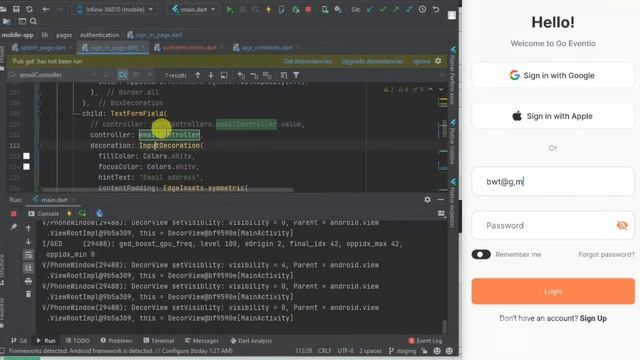The width and height of the screenshot is (640, 360).
Task: Click Sign in with Google button
Action: pos(553,75)
